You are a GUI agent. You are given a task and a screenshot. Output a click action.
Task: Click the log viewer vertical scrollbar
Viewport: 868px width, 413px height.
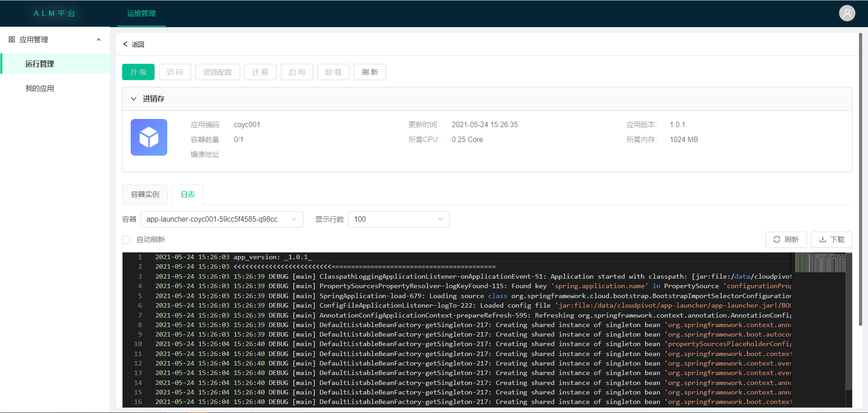849,321
